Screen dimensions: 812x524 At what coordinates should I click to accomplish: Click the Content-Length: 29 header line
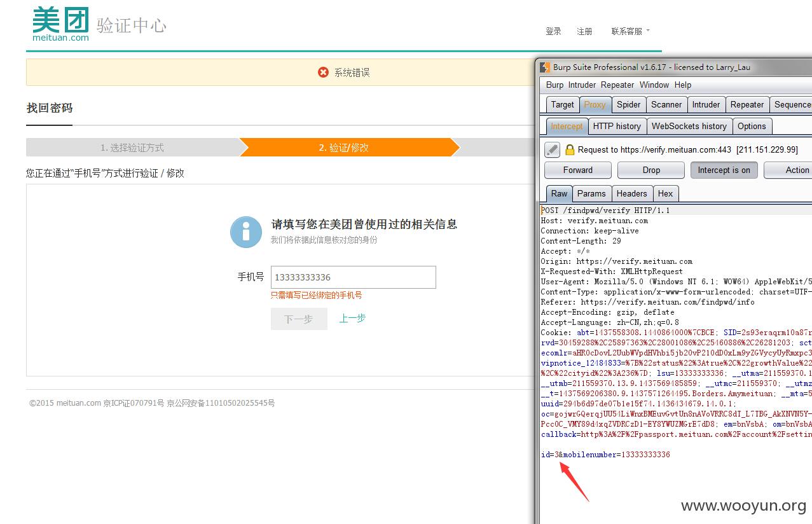(581, 241)
